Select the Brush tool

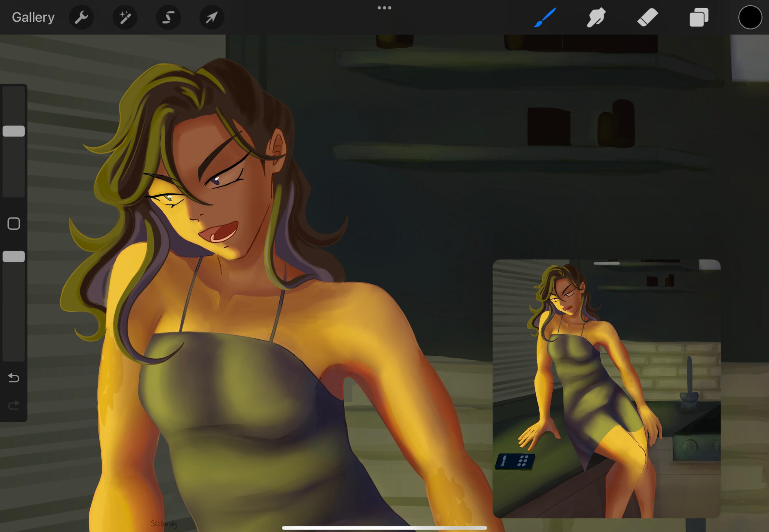(x=545, y=17)
